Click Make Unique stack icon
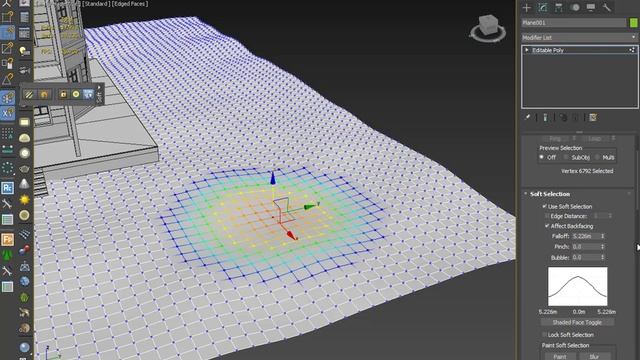This screenshot has height=360, width=640. point(563,118)
